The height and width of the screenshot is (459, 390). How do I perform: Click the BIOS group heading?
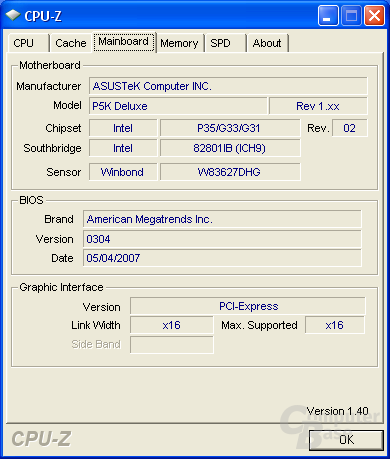tap(31, 200)
